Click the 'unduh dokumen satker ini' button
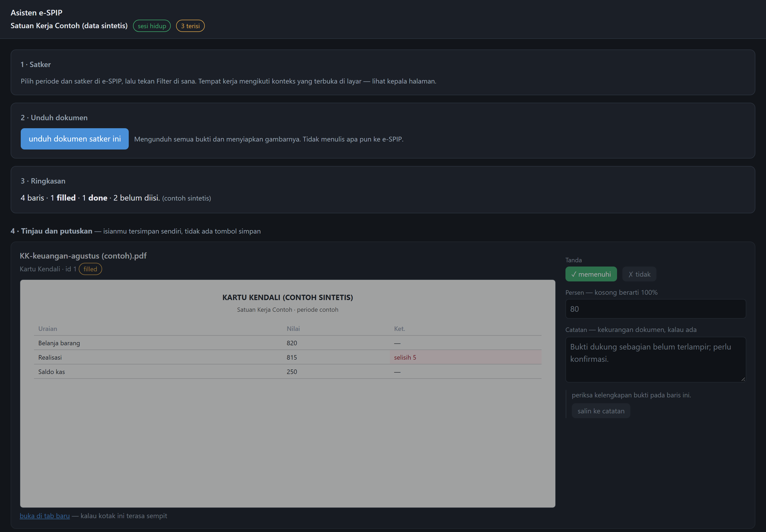766x532 pixels. (75, 139)
